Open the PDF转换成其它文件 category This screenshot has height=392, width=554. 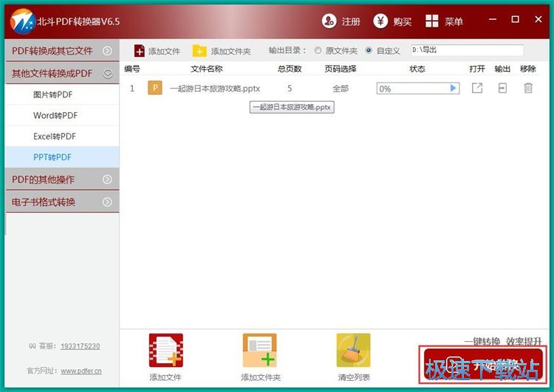click(62, 51)
